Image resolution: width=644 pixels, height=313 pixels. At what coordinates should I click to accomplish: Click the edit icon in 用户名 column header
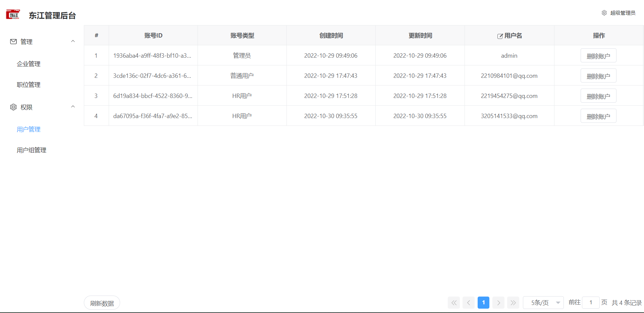coord(500,36)
